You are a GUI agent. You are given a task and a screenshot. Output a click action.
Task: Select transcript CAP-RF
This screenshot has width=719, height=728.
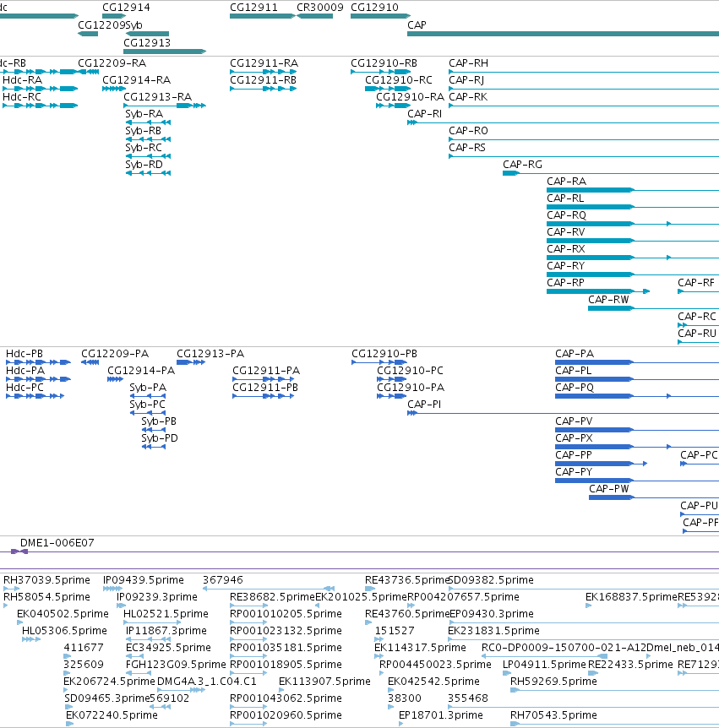click(x=698, y=291)
